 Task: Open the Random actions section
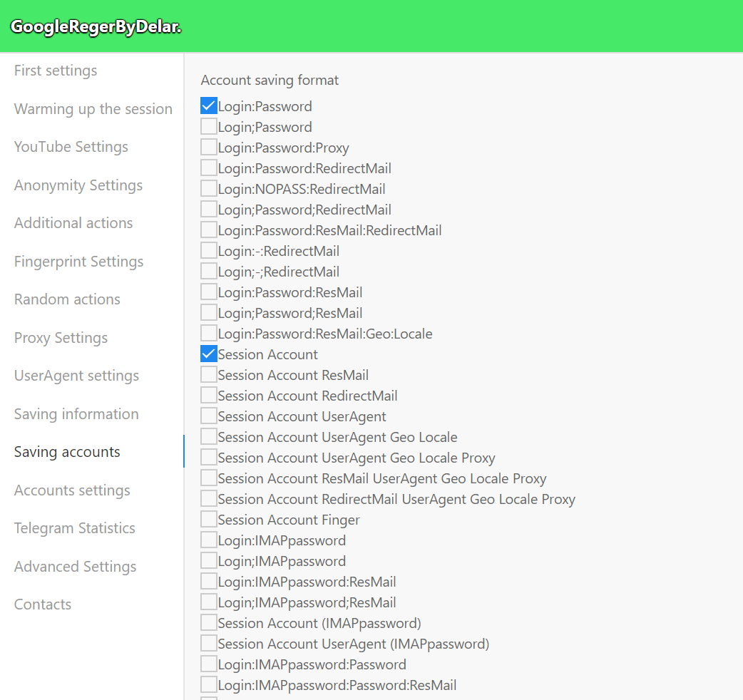[67, 299]
